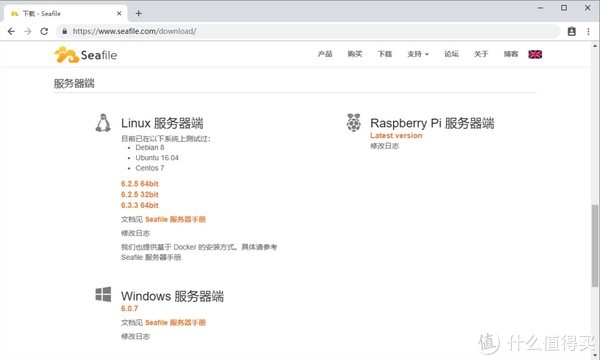
Task: Select the Seafile browser tab
Action: [x=65, y=13]
